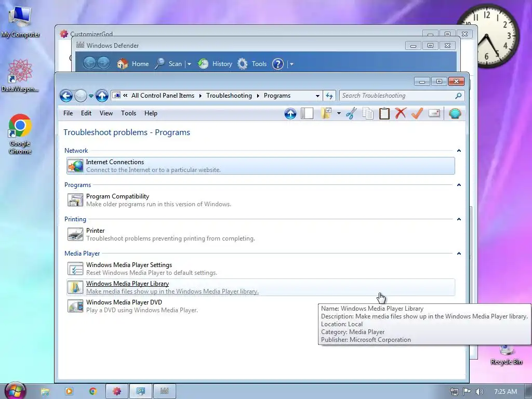Open Windows Media Player DVD troubleshooter

[x=261, y=306]
